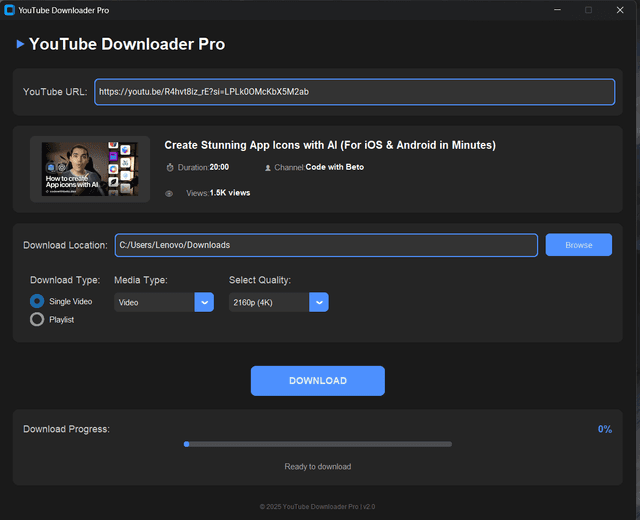Click the 2160p (4K) quality combo box
Image resolution: width=640 pixels, height=520 pixels.
279,302
